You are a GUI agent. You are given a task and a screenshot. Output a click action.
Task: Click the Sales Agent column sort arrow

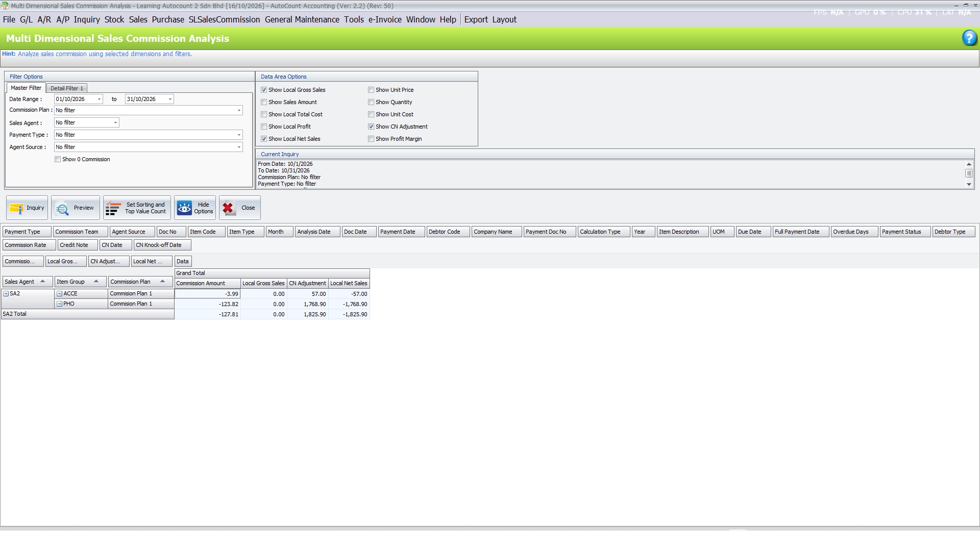(43, 282)
